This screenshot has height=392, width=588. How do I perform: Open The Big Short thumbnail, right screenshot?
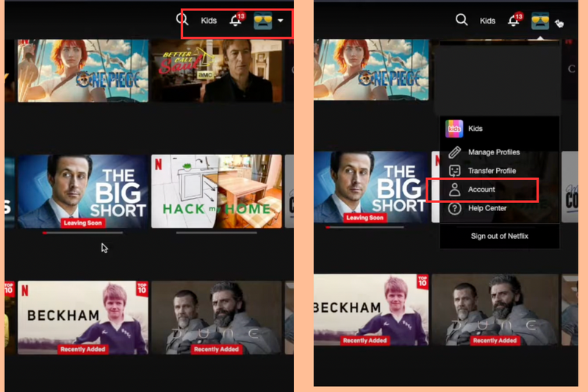[371, 188]
